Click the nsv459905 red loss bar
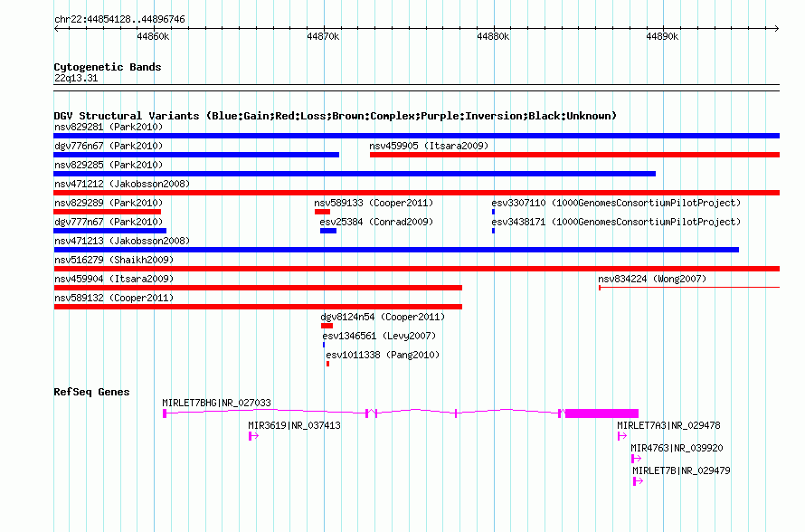This screenshot has width=805, height=532. click(574, 155)
